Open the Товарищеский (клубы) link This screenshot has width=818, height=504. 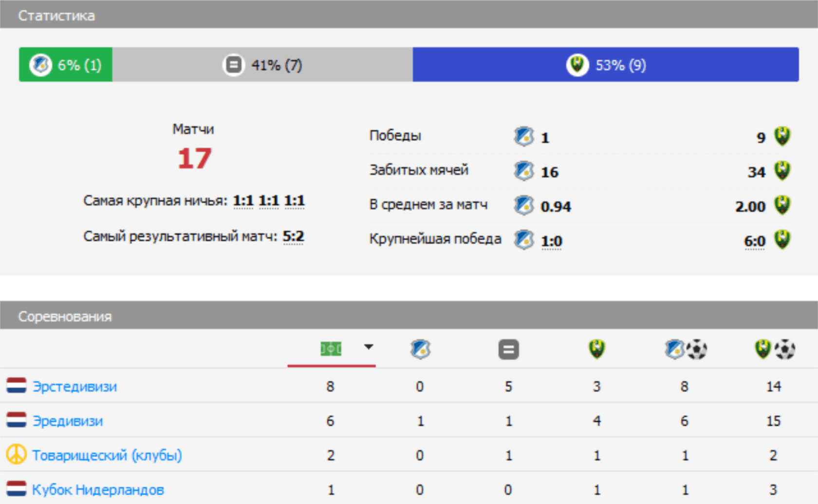click(x=107, y=455)
